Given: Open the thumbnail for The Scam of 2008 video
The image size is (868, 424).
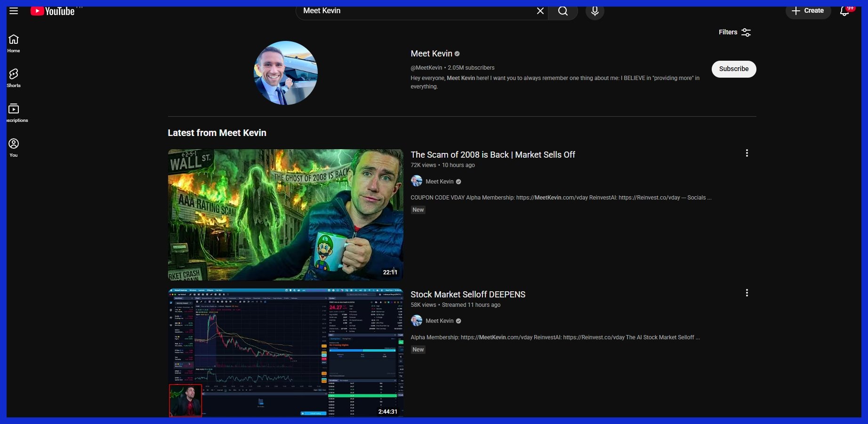Looking at the screenshot, I should 285,215.
